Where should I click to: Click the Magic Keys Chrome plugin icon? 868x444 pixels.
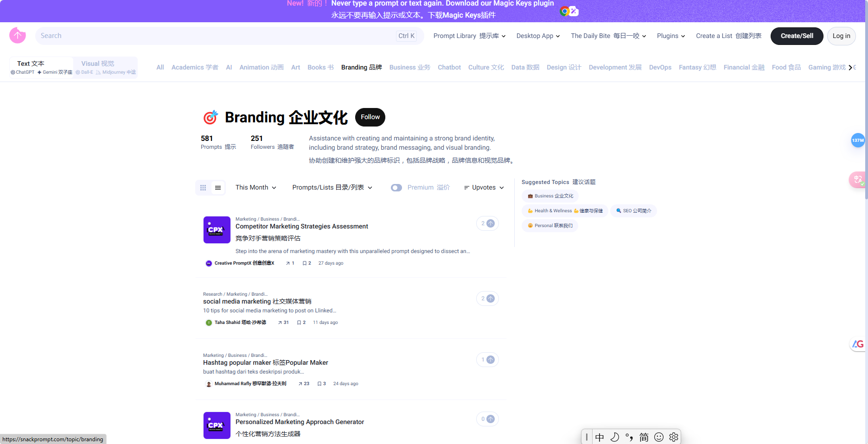[x=569, y=11]
